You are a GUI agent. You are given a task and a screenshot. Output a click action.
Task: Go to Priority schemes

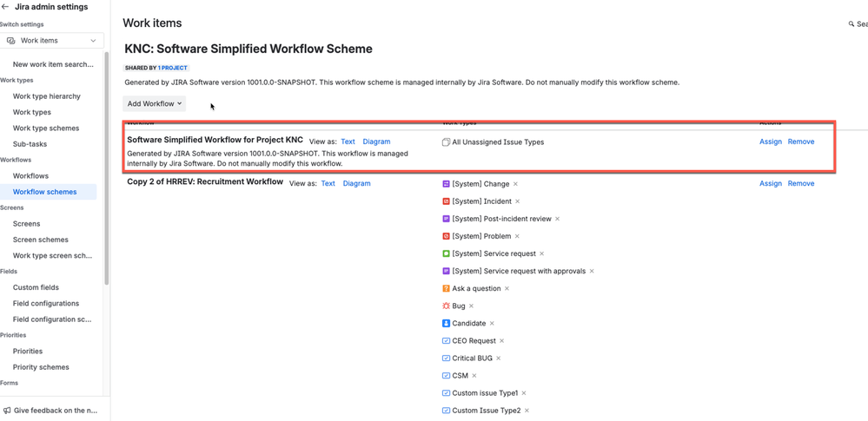pyautogui.click(x=41, y=367)
